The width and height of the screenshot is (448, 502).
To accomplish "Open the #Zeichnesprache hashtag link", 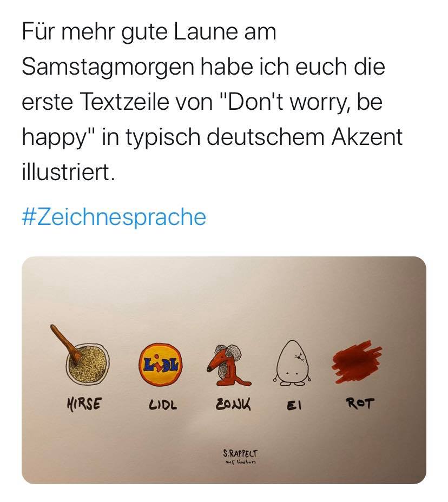I will [114, 217].
